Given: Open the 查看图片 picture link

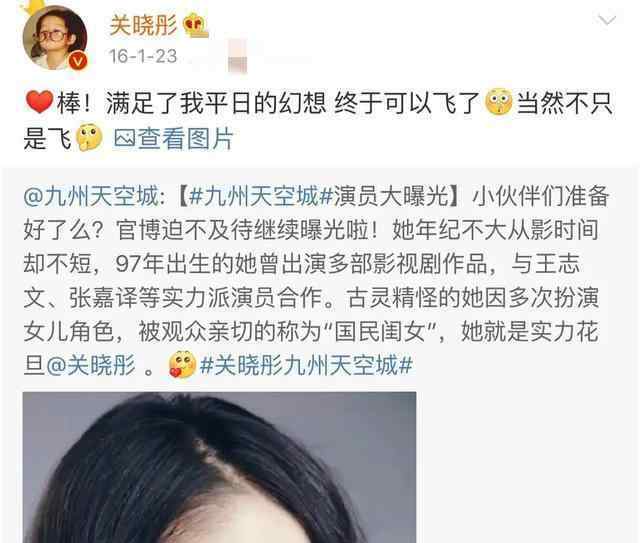Looking at the screenshot, I should (x=185, y=138).
